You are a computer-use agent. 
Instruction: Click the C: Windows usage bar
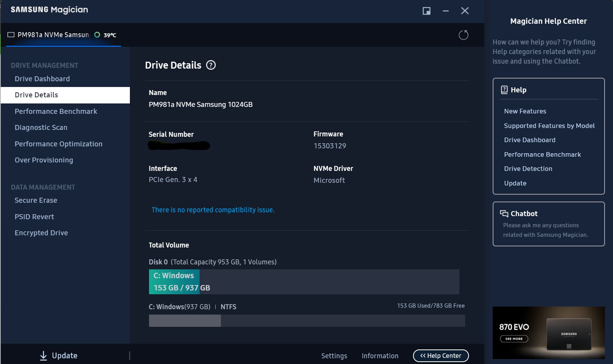pyautogui.click(x=307, y=321)
